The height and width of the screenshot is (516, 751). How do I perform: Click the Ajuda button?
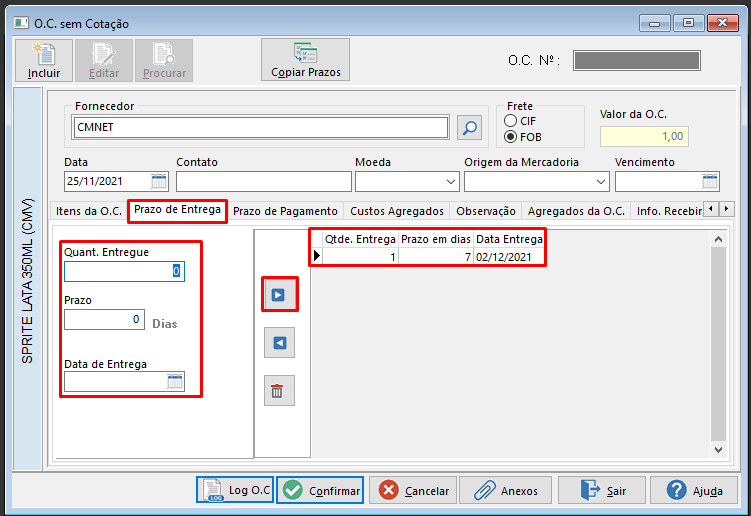click(694, 490)
